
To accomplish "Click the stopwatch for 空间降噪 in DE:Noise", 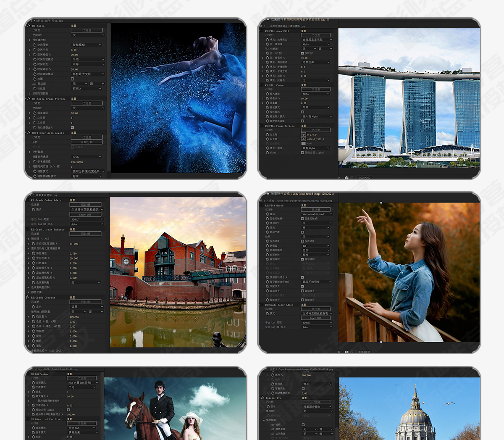I will 35,45.
